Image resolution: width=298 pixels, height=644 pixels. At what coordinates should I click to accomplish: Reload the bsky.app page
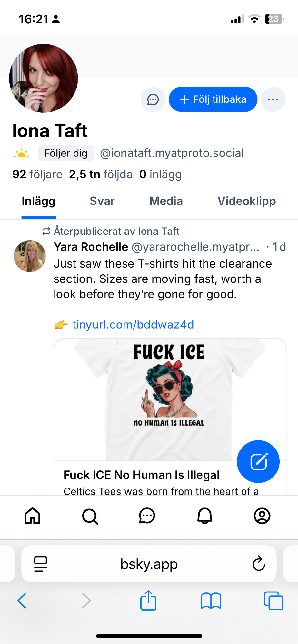pyautogui.click(x=259, y=564)
